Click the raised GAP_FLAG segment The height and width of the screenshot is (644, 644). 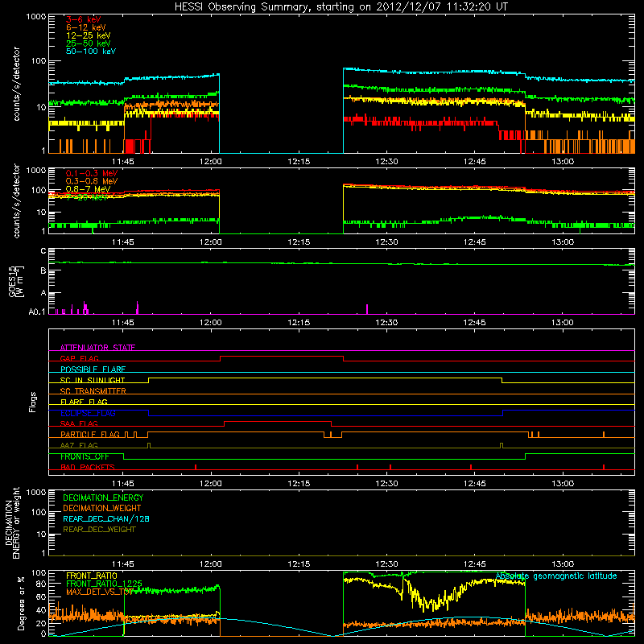click(282, 357)
